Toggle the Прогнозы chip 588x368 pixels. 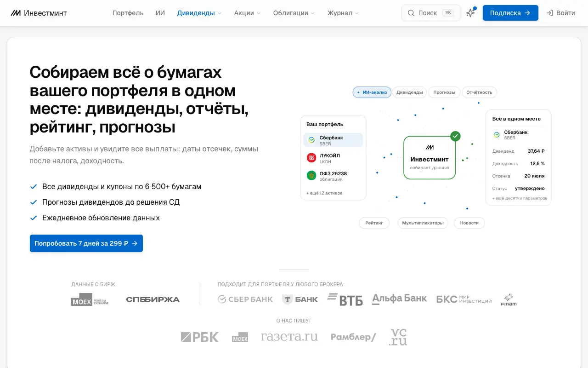point(444,92)
